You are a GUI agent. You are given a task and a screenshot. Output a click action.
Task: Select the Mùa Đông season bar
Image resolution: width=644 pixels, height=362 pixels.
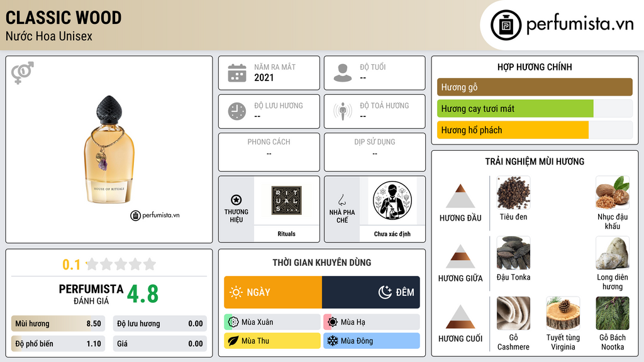(372, 341)
